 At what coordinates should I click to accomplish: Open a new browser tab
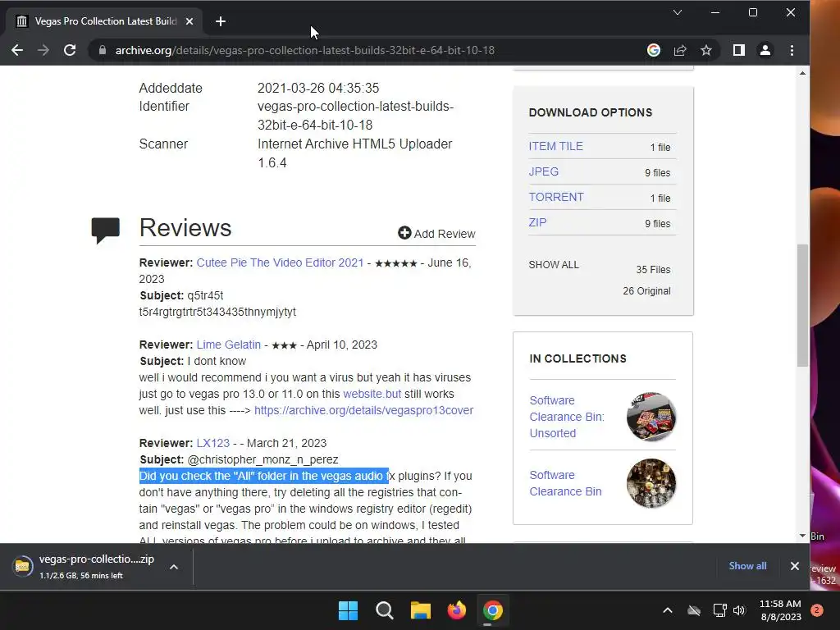click(x=220, y=21)
